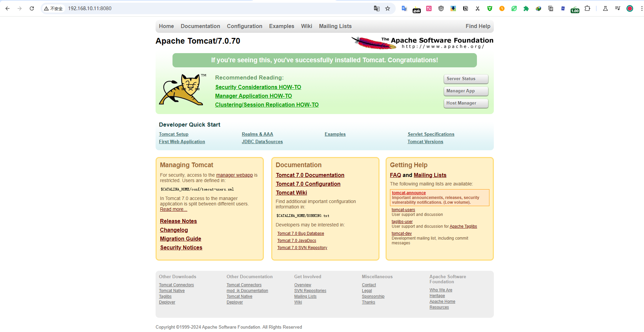
Task: Open translate page icon in address bar
Action: point(376,8)
